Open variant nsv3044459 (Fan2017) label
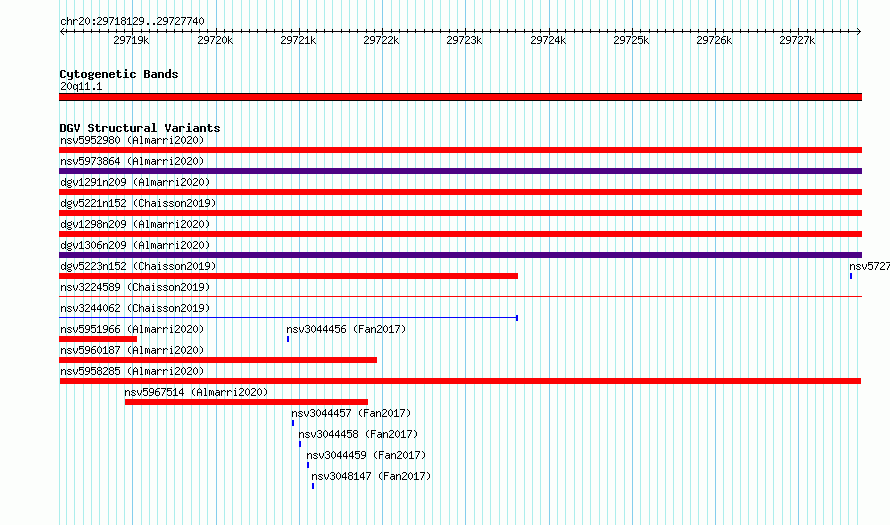This screenshot has height=525, width=890. click(366, 455)
